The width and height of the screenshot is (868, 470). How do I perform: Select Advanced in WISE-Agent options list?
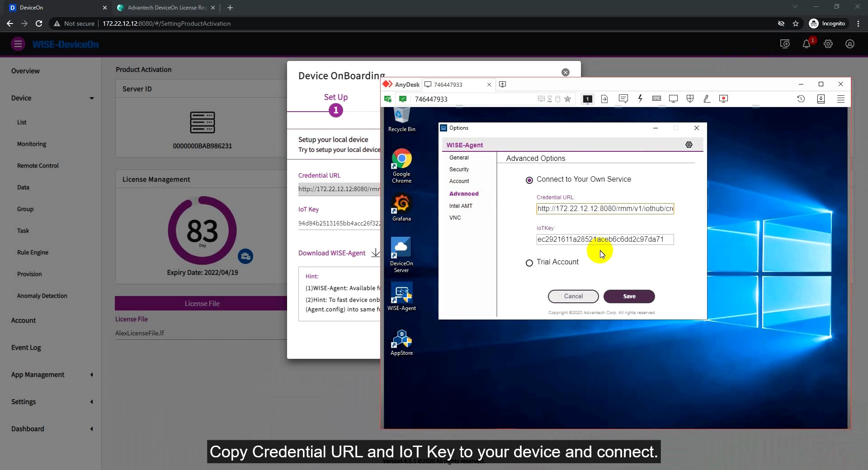(x=464, y=193)
